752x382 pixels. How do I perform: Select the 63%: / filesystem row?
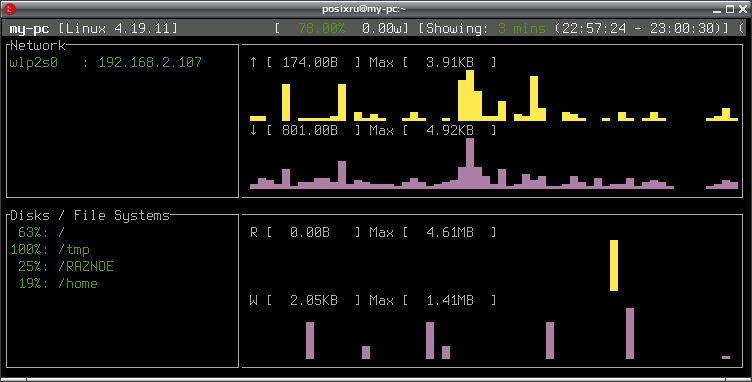[41, 232]
